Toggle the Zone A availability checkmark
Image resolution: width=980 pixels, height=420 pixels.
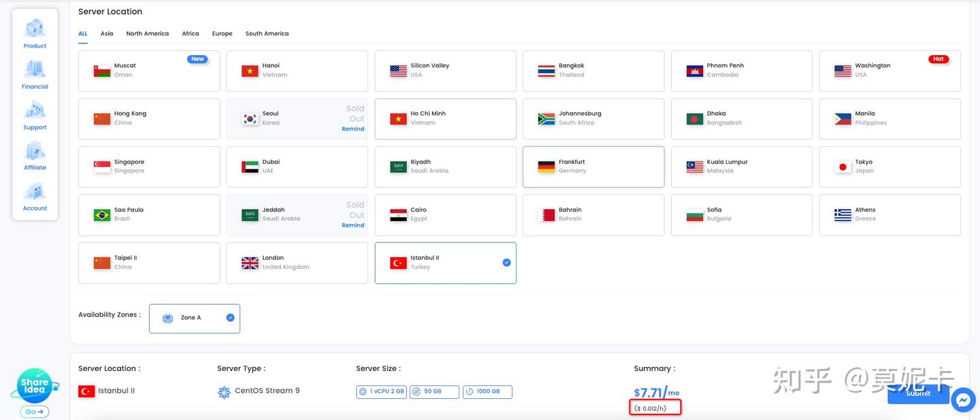229,317
